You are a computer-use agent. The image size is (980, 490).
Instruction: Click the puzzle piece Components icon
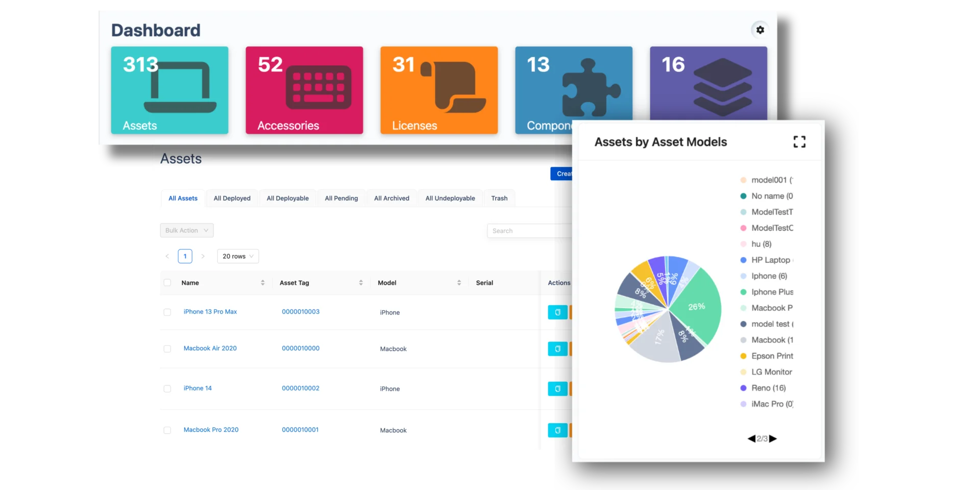591,87
